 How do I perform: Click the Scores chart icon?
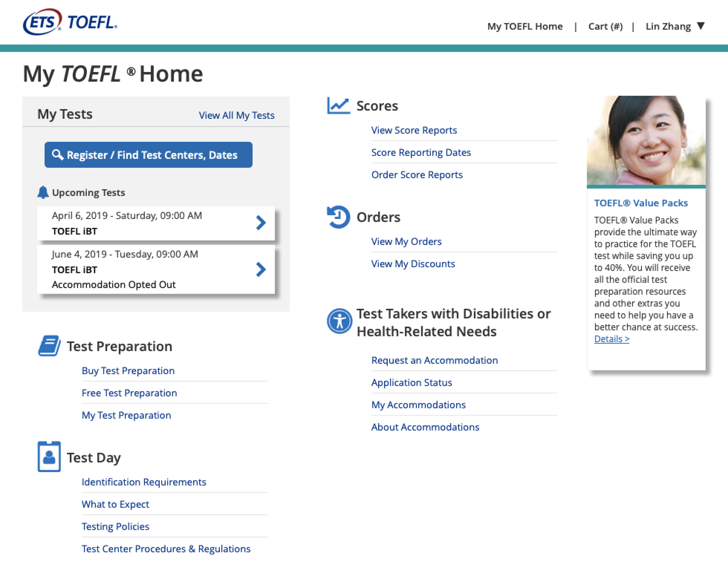pyautogui.click(x=338, y=106)
